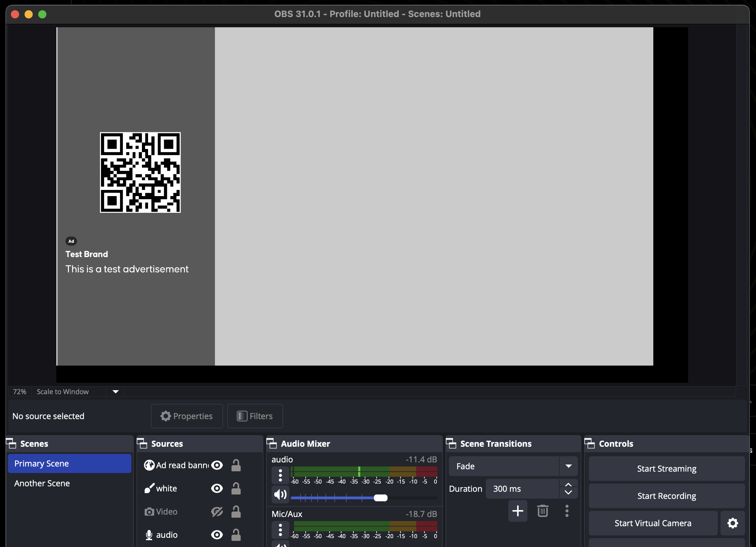The height and width of the screenshot is (547, 756).
Task: Open transition properties three-dot menu
Action: (x=567, y=511)
